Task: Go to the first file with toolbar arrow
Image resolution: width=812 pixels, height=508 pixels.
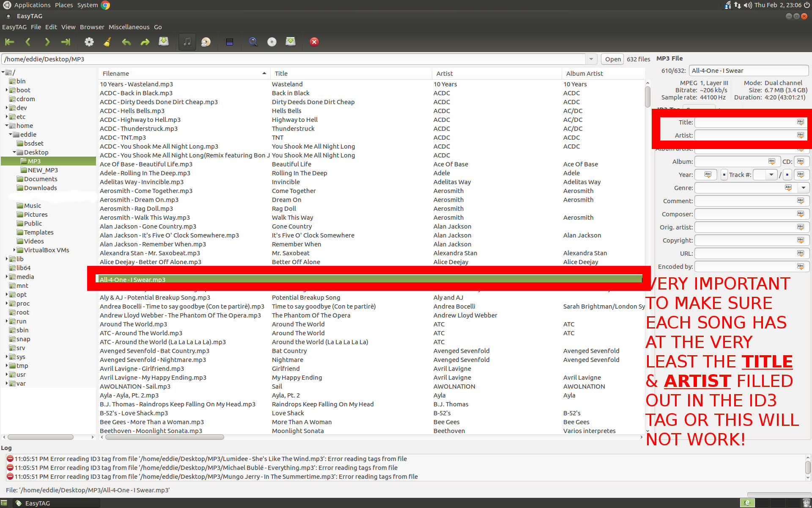Action: [x=9, y=42]
